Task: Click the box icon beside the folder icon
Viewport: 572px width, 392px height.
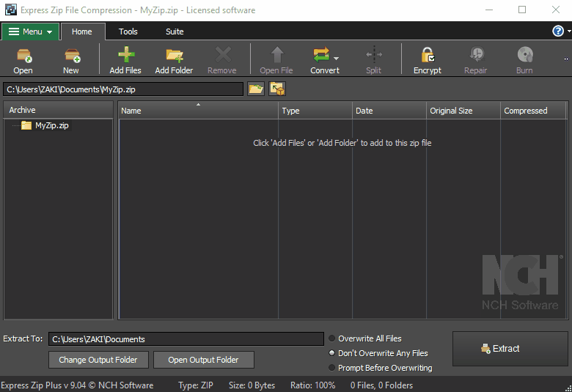Action: coord(277,89)
